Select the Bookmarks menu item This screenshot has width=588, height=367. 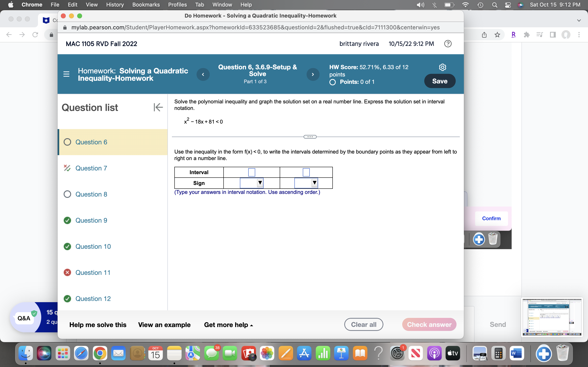145,4
